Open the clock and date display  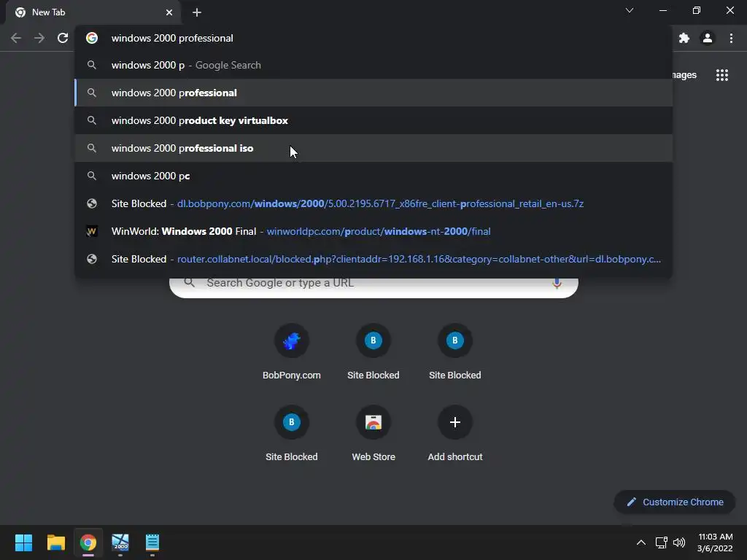tap(715, 542)
